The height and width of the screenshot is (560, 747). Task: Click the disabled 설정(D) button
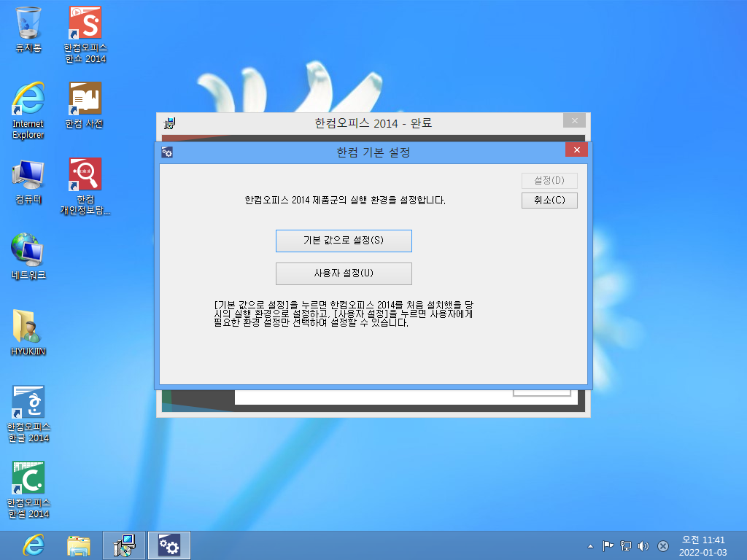point(549,180)
